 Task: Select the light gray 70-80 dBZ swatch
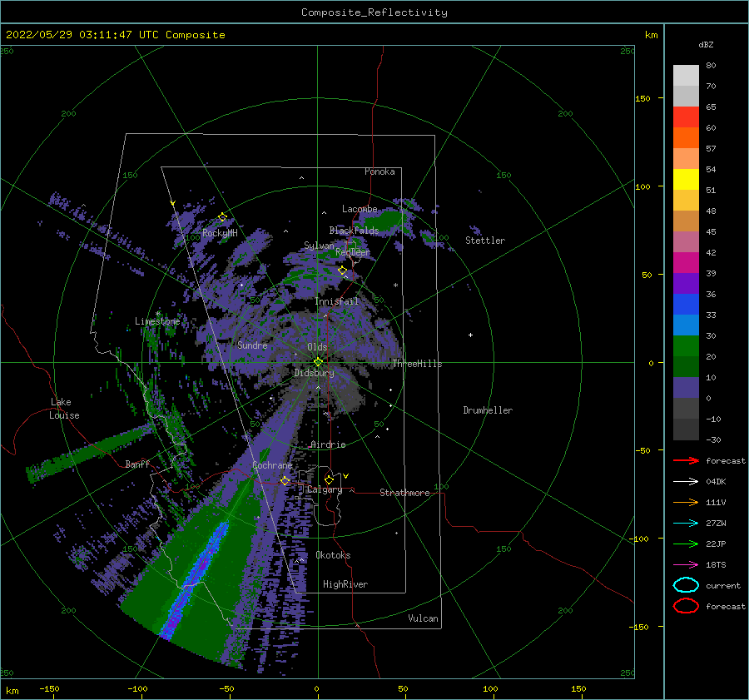pos(686,76)
